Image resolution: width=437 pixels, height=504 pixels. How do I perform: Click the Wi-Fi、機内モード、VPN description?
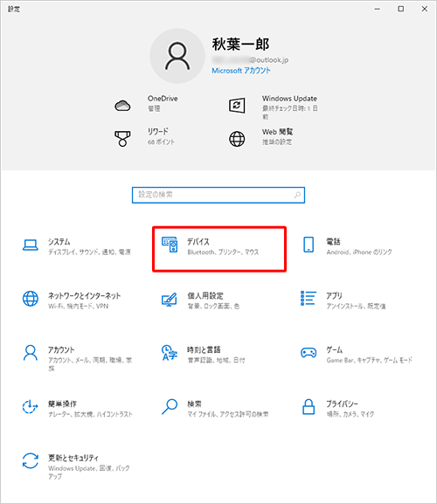[78, 307]
